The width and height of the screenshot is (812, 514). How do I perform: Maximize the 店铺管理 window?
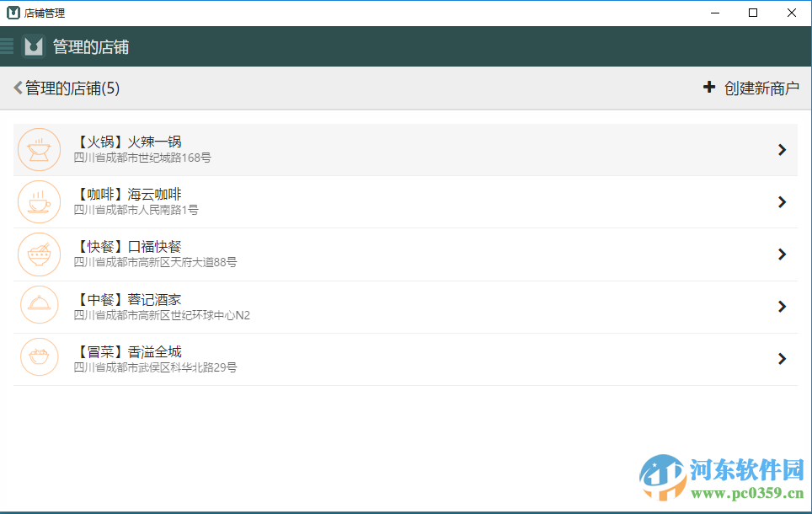pos(753,13)
